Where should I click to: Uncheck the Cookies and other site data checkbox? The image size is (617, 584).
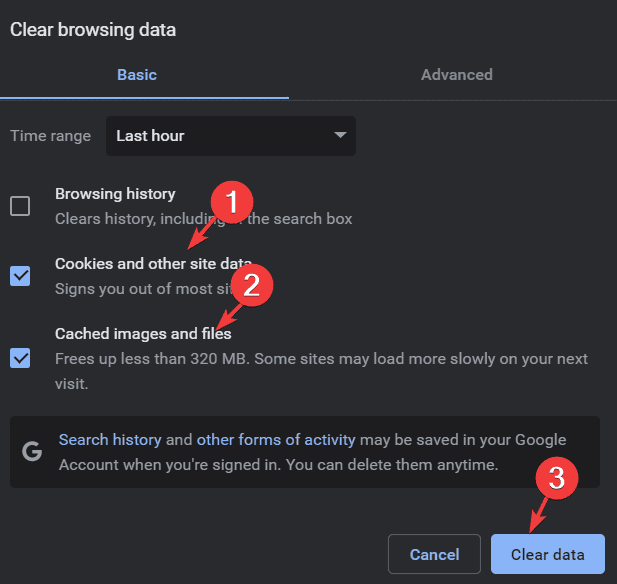coord(20,276)
